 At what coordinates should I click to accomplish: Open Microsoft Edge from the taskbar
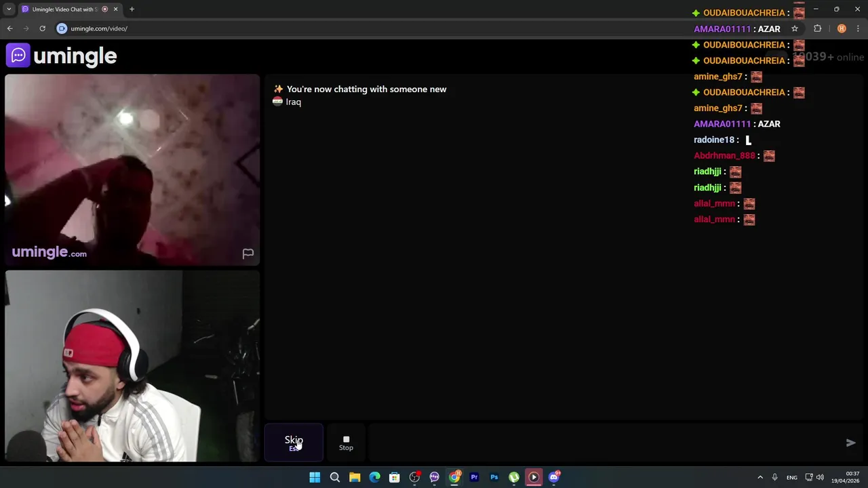374,477
